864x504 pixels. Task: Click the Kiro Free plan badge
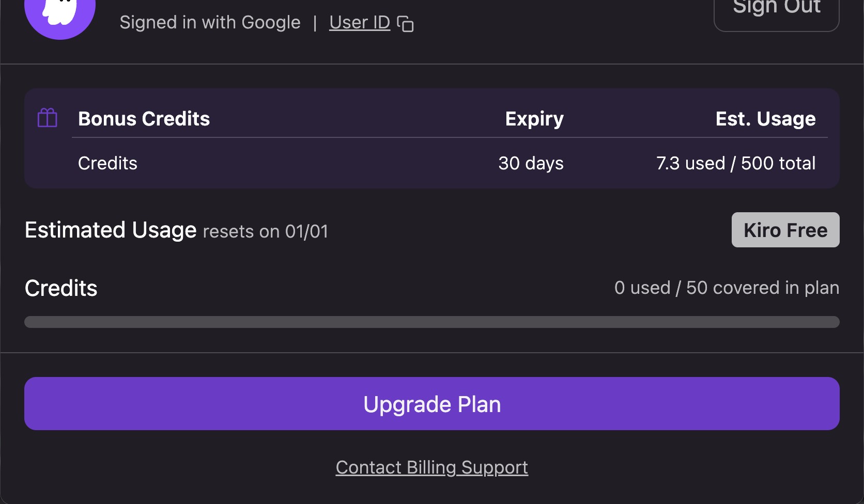coord(785,230)
